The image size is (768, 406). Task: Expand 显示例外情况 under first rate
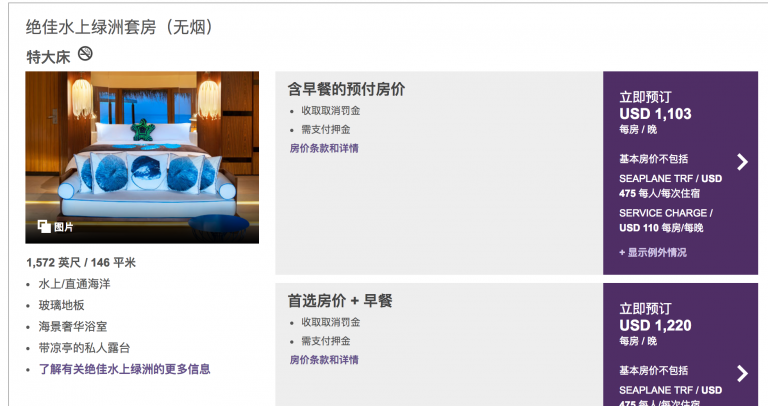pyautogui.click(x=653, y=253)
